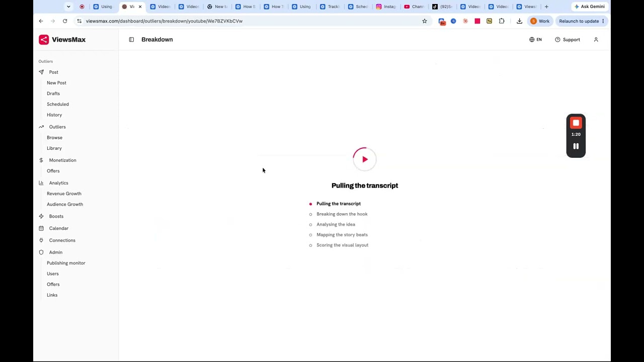Click the browser back arrow
This screenshot has width=644, height=362.
pos(41,21)
